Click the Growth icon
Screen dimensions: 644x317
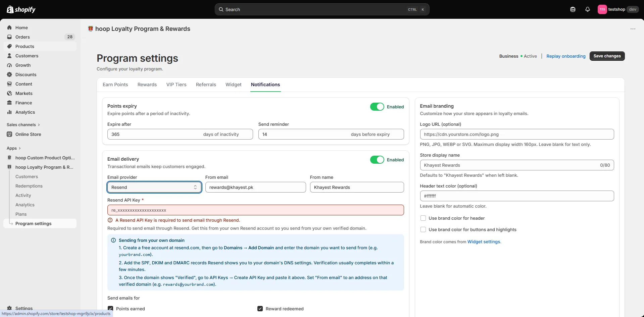pyautogui.click(x=9, y=65)
